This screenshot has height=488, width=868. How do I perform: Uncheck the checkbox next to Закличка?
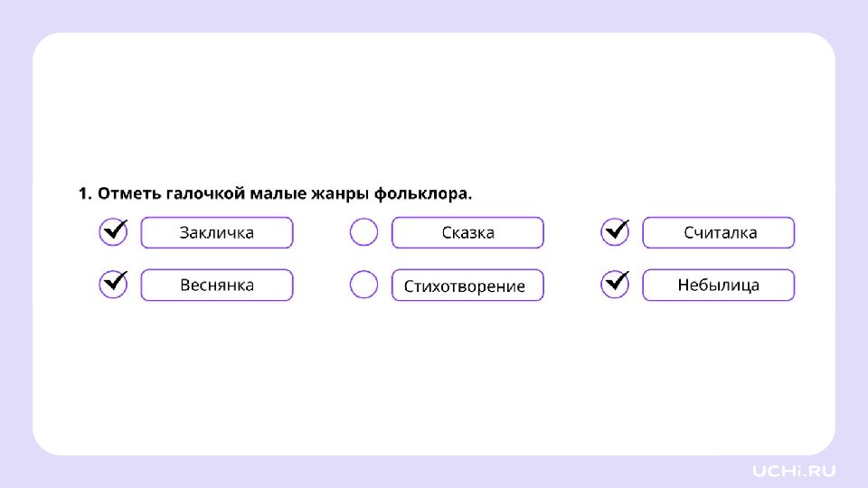click(114, 232)
